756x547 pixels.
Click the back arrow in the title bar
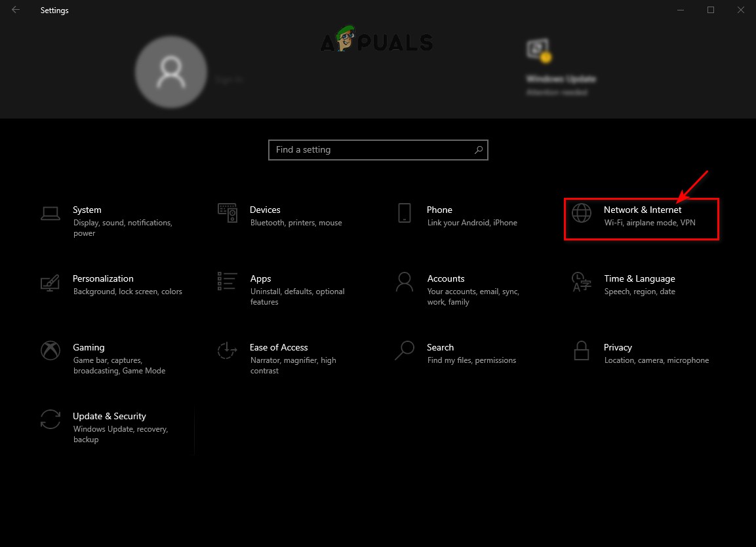pyautogui.click(x=14, y=10)
